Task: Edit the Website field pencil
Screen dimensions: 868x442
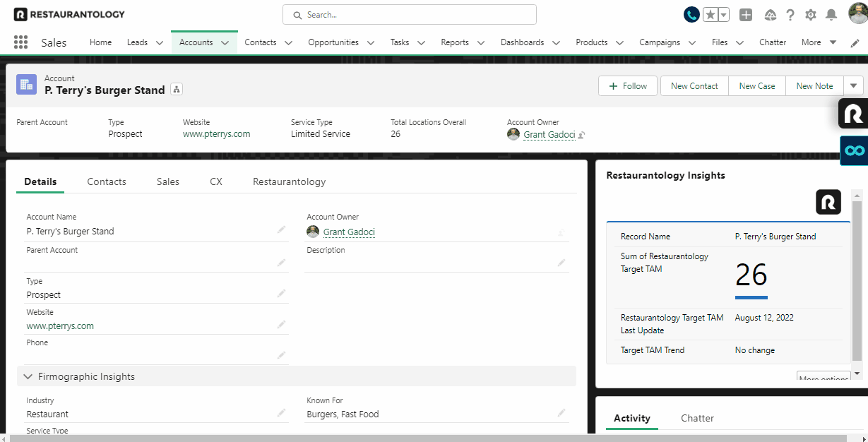Action: tap(282, 325)
